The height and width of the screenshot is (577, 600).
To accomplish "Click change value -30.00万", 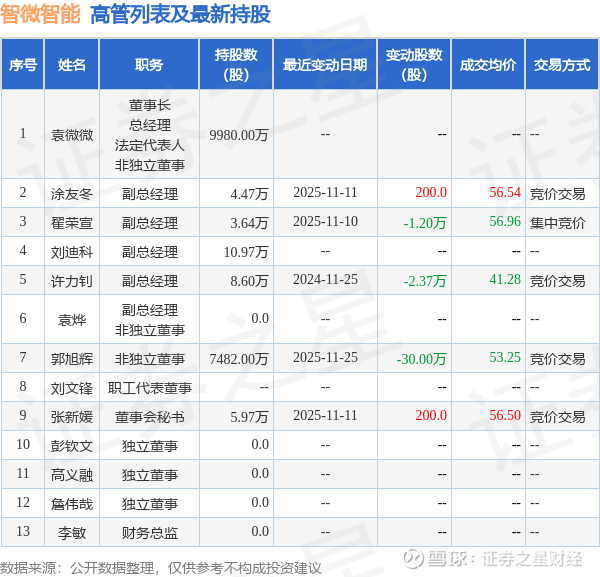I will (x=422, y=359).
